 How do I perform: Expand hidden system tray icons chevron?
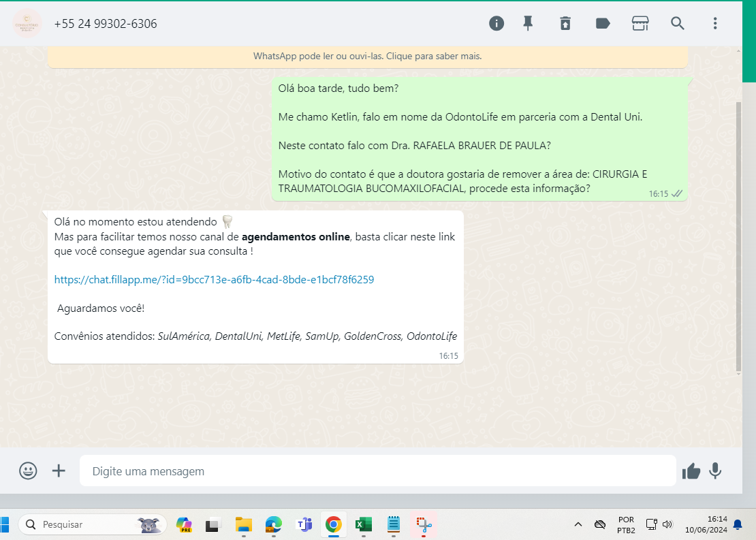pos(578,524)
